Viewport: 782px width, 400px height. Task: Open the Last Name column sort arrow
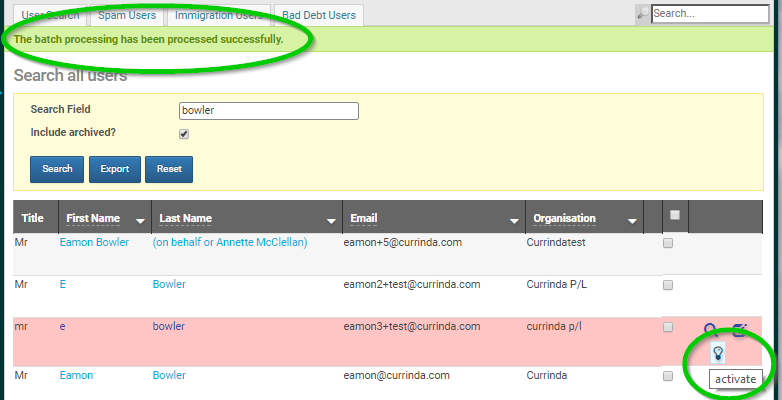click(x=331, y=220)
